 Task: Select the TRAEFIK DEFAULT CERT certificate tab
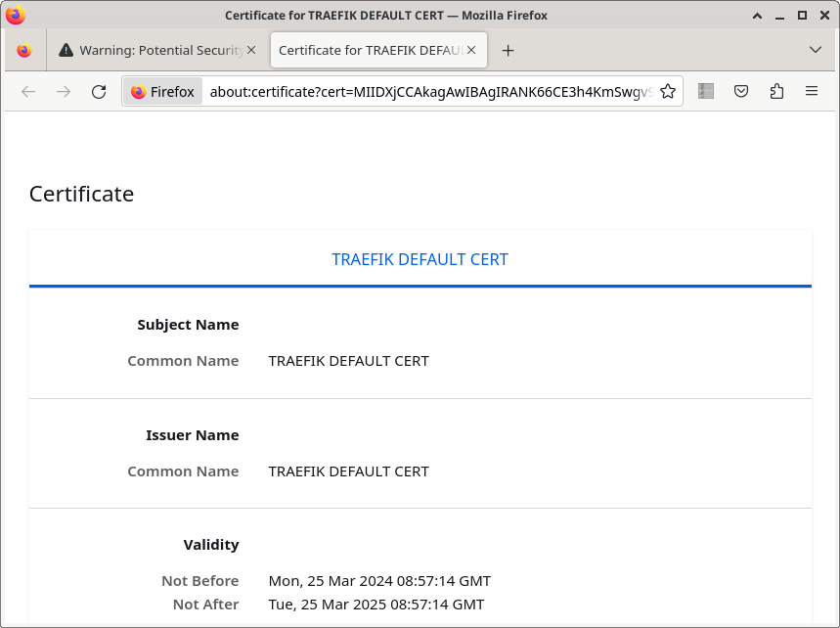(420, 259)
